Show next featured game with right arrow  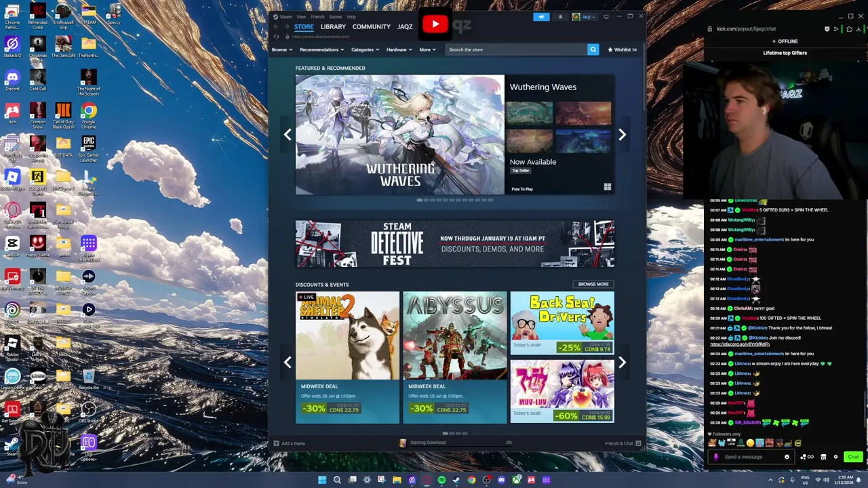click(x=622, y=134)
